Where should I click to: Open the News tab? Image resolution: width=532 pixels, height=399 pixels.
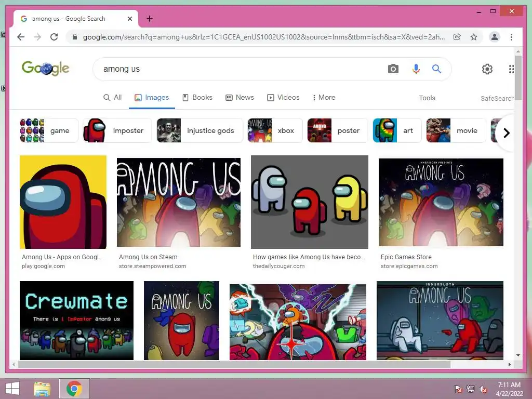pos(240,98)
